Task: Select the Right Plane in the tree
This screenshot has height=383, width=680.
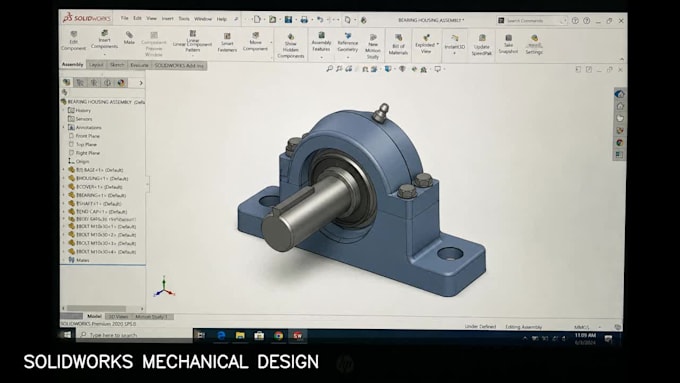Action: [x=88, y=153]
